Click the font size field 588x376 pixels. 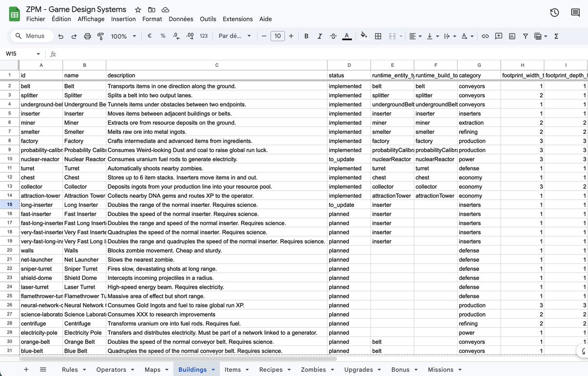pyautogui.click(x=277, y=36)
